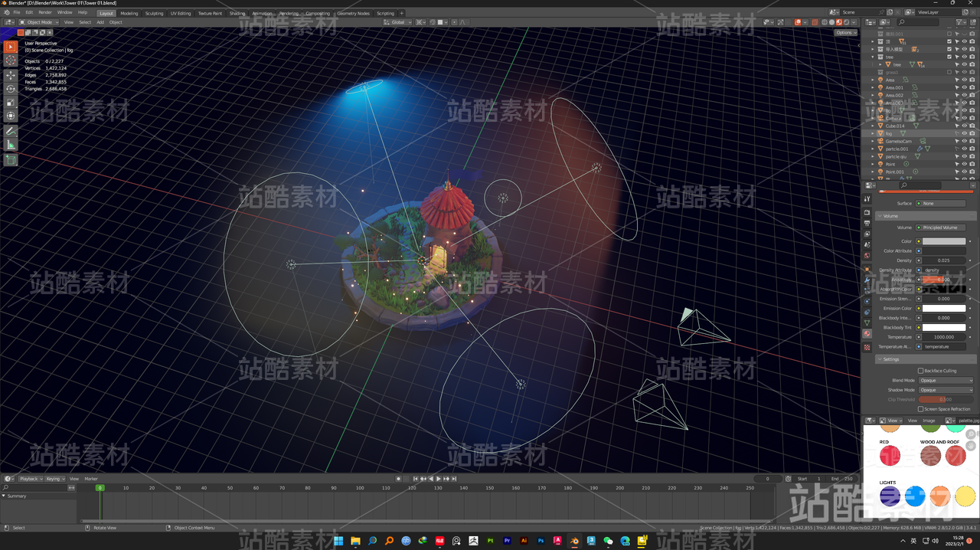Click the volume Color swatch

[944, 241]
